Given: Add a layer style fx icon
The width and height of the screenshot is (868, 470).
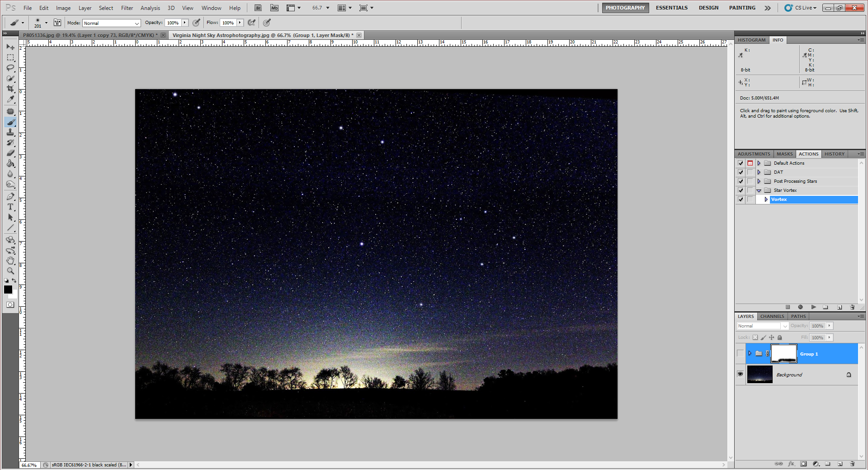Looking at the screenshot, I should 791,464.
